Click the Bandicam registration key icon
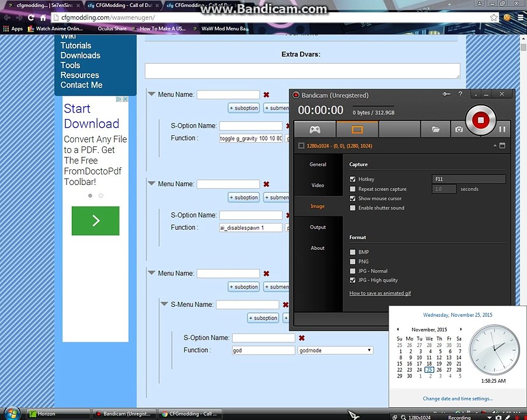 tap(446, 94)
